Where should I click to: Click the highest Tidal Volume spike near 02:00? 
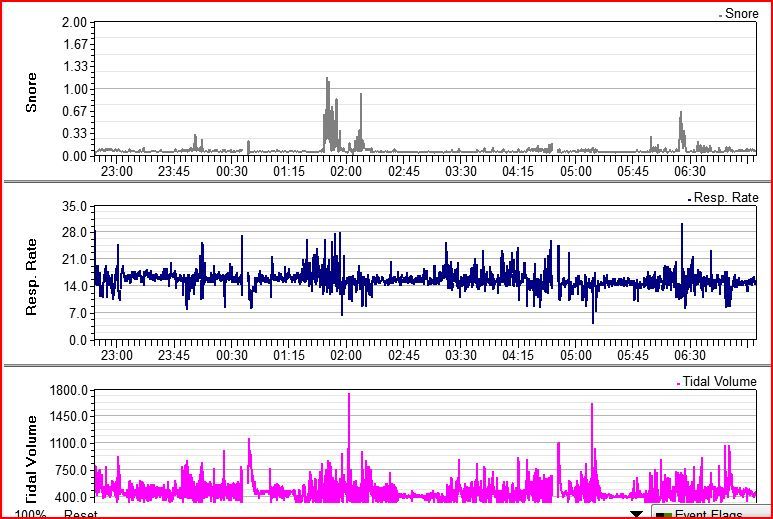(x=349, y=396)
